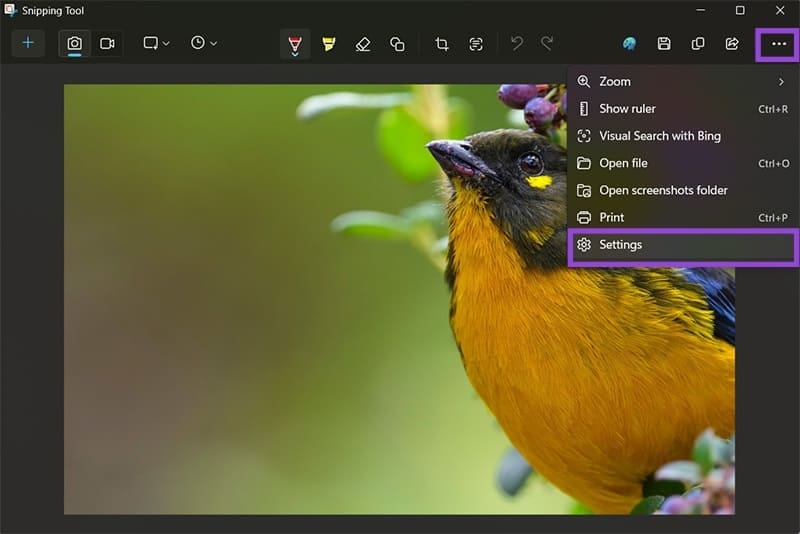Click the Text actions icon

click(x=476, y=44)
